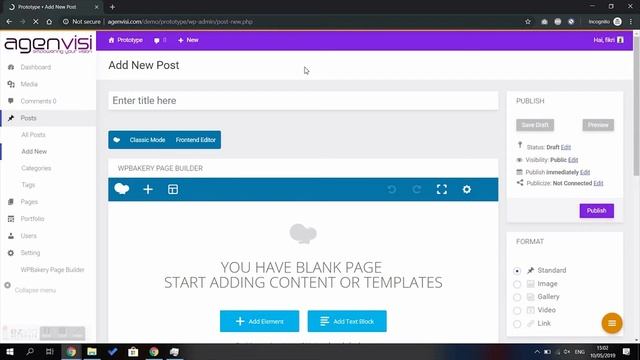Open Categories submenu item

(x=36, y=168)
